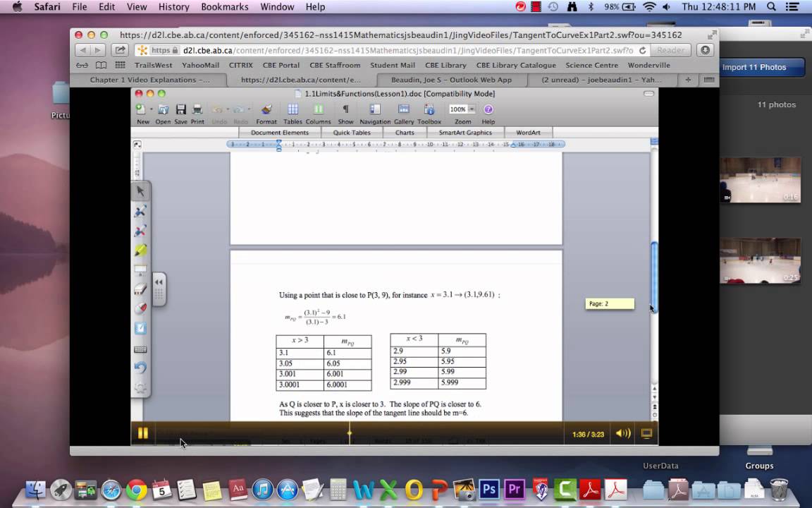Click the Show all tabs icon in Safari

point(709,80)
